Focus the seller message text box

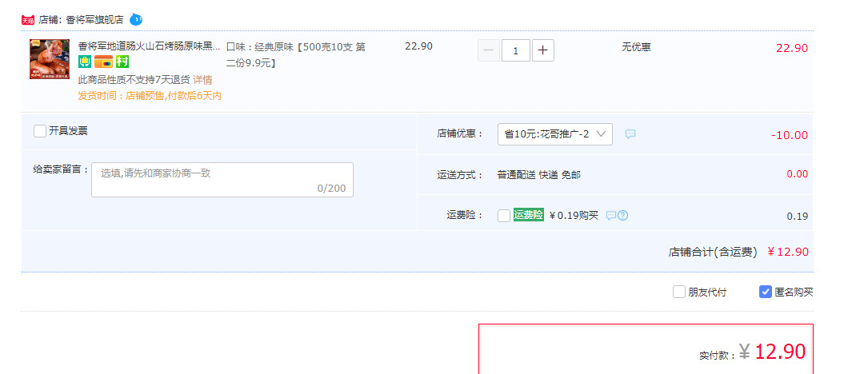click(222, 180)
